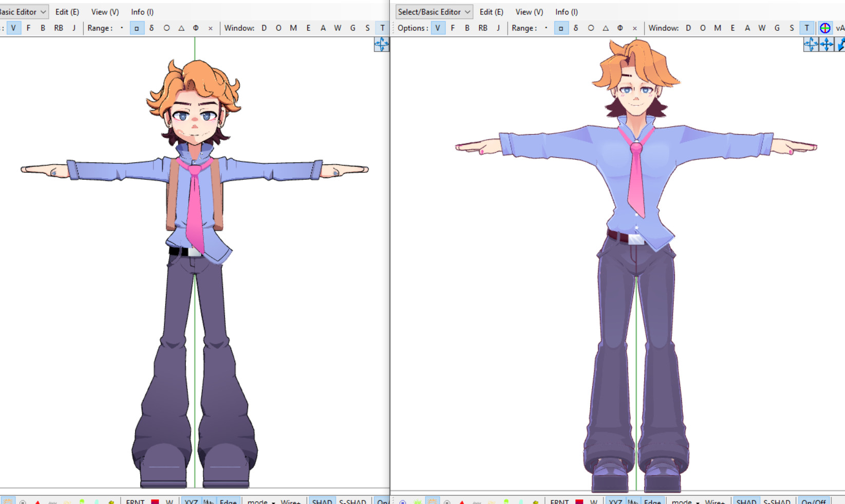Toggle SHAD in right status bar
This screenshot has width=845, height=504.
(x=746, y=501)
